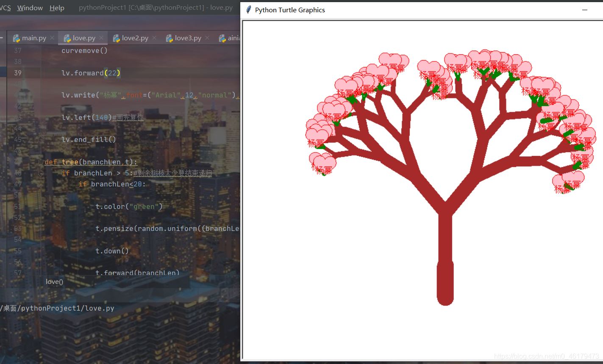
Task: Switch to the main.py tab
Action: [x=34, y=38]
